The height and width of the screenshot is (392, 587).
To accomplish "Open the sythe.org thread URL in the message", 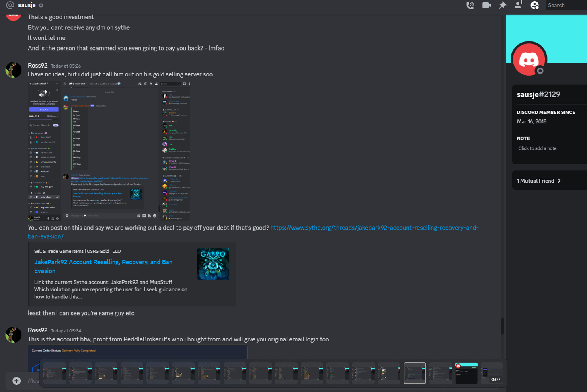I will click(x=253, y=232).
